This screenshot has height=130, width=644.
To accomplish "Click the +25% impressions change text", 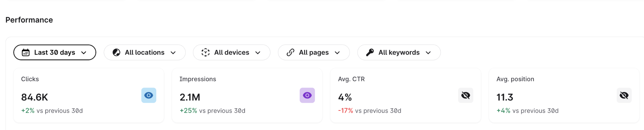I will pos(188,111).
